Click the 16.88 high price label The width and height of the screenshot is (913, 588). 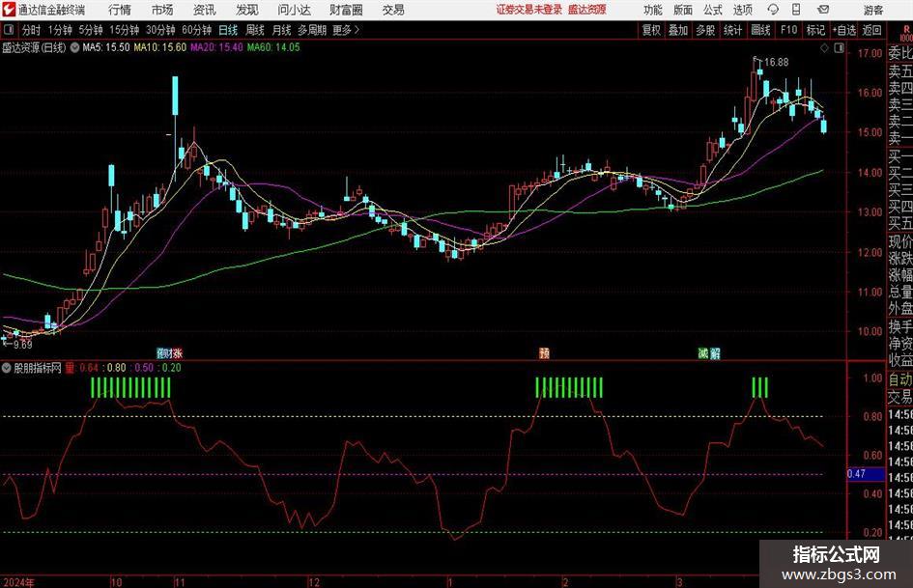click(776, 62)
